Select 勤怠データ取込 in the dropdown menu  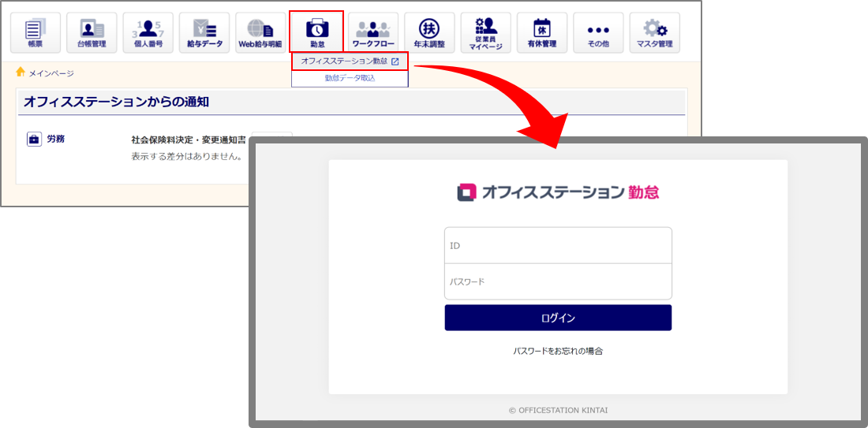[350, 79]
